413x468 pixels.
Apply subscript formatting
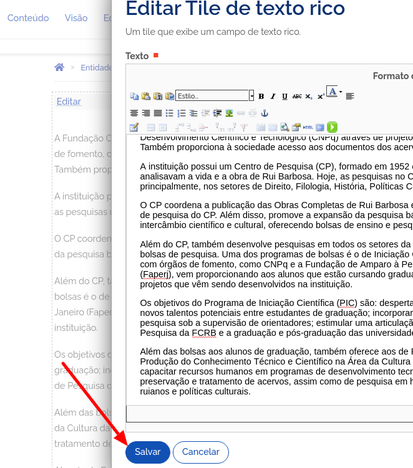(x=309, y=96)
